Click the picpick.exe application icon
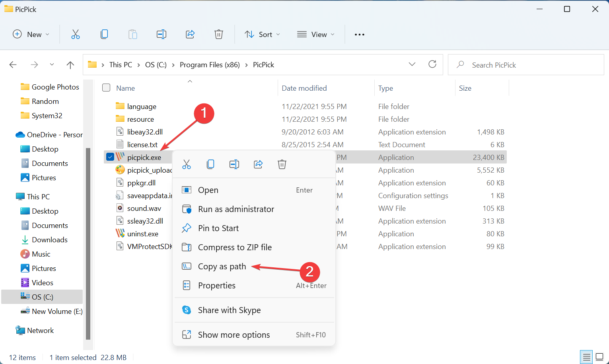Screen dimensions: 609x364 (x=120, y=157)
